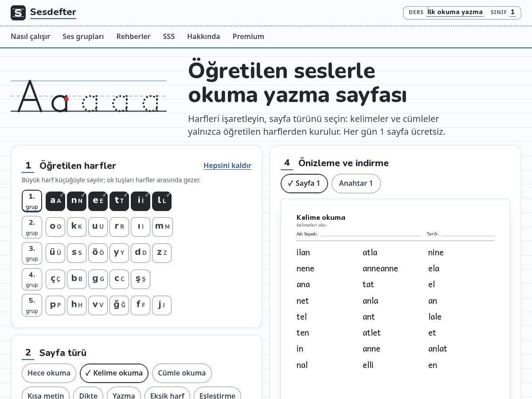This screenshot has height=399, width=532.
Task: Go to Ses grupları in navigation
Action: click(83, 36)
